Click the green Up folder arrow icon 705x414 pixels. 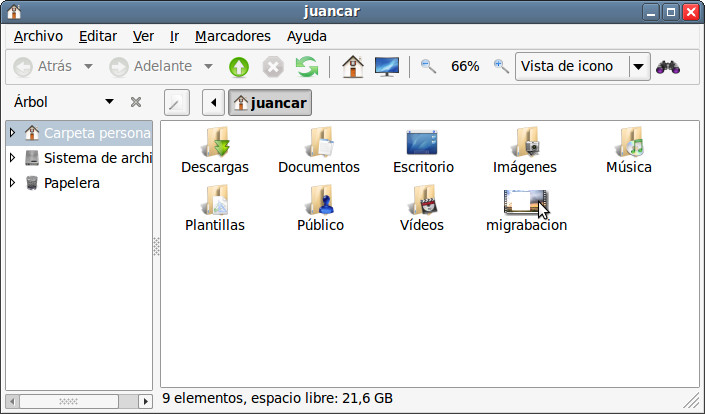(239, 67)
